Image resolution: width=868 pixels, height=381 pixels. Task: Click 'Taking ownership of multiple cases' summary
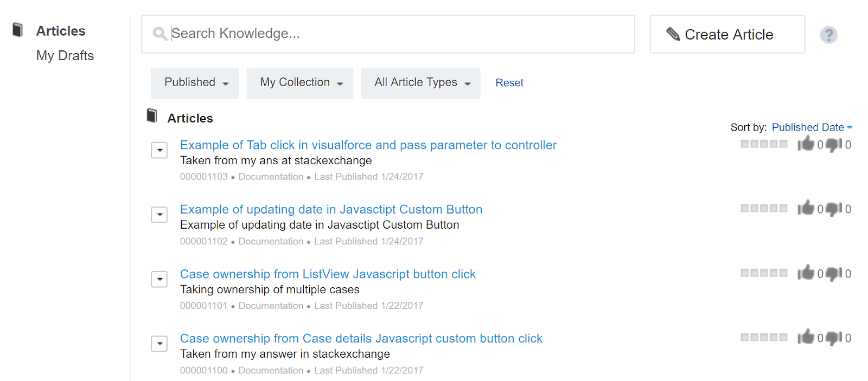coord(270,289)
